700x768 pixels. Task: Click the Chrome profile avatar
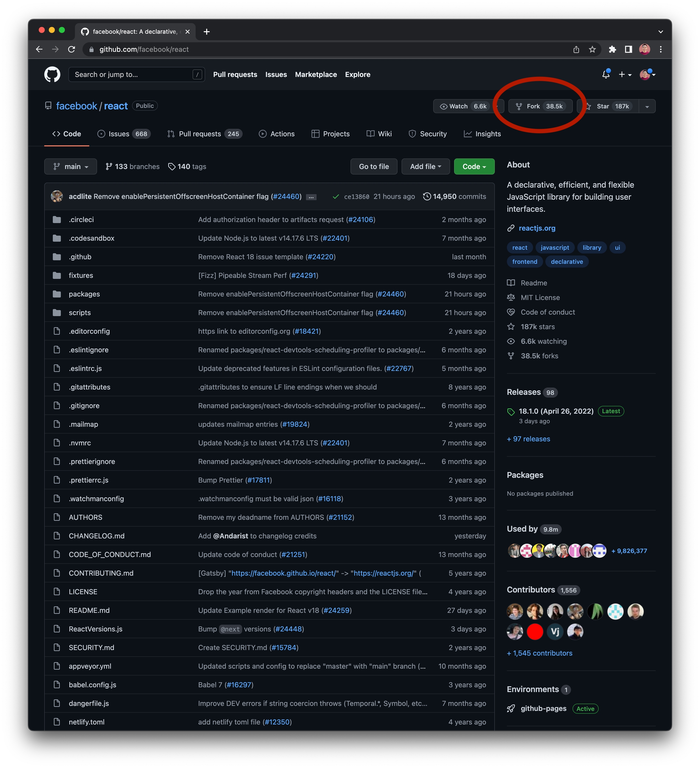[x=644, y=49]
